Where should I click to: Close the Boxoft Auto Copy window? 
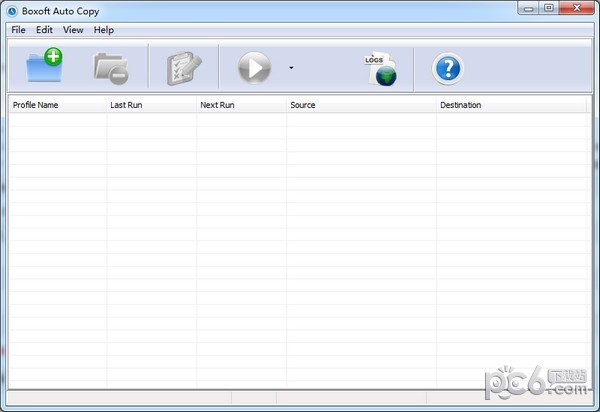tap(577, 8)
